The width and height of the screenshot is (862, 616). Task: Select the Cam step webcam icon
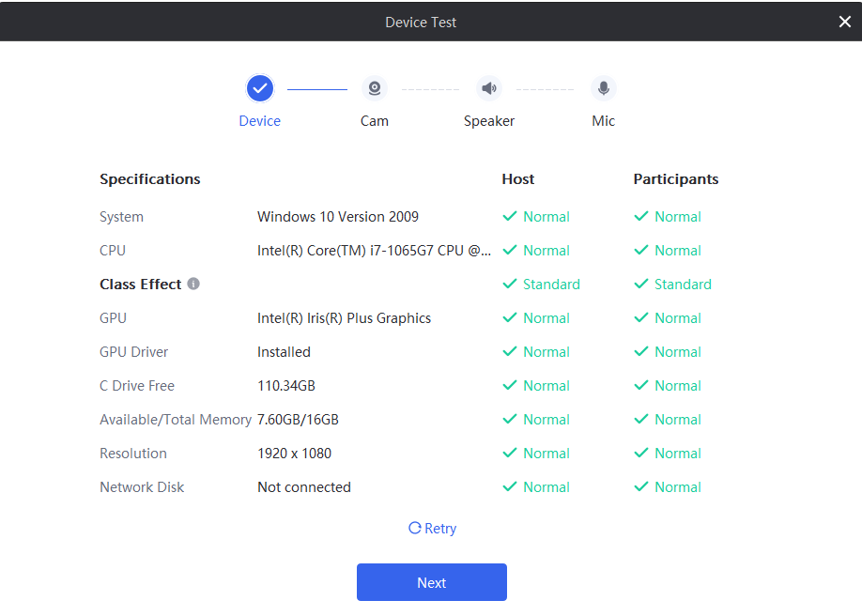pos(375,88)
